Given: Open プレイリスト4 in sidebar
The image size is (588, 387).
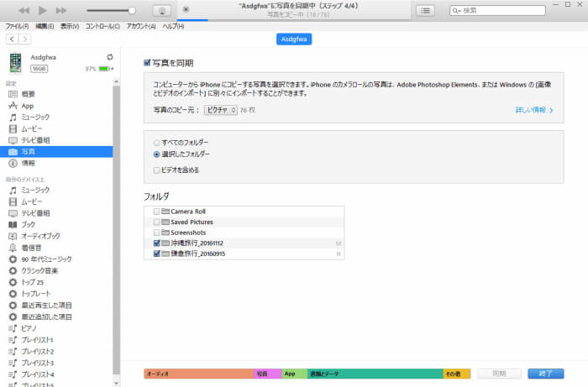Looking at the screenshot, I should click(56, 374).
